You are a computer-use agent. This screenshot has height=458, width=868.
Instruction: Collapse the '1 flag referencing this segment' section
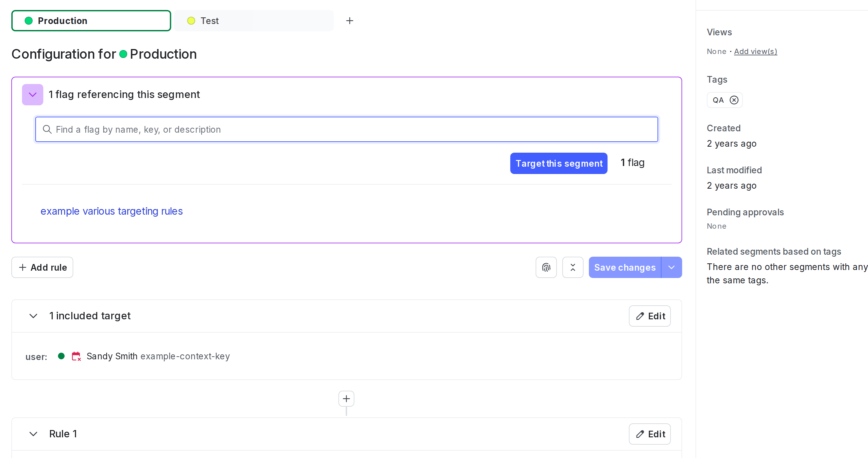point(32,94)
